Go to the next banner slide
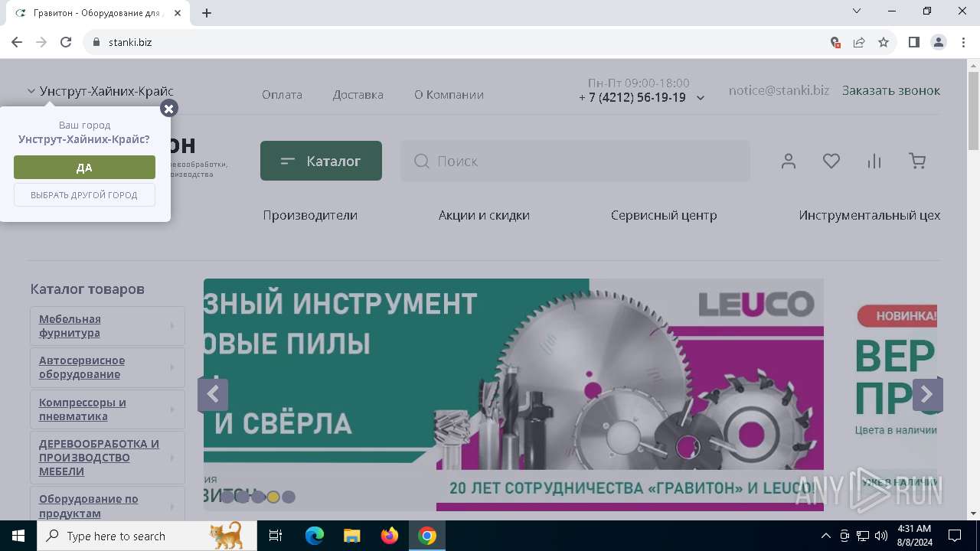This screenshot has height=551, width=980. tap(927, 395)
